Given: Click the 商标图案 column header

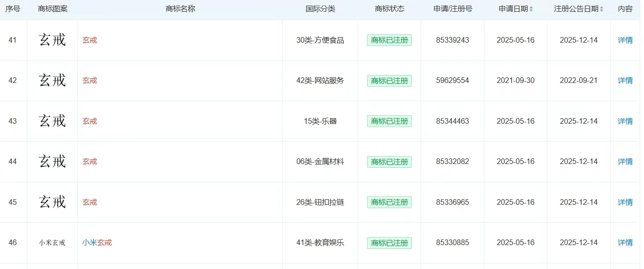Looking at the screenshot, I should coord(53,9).
